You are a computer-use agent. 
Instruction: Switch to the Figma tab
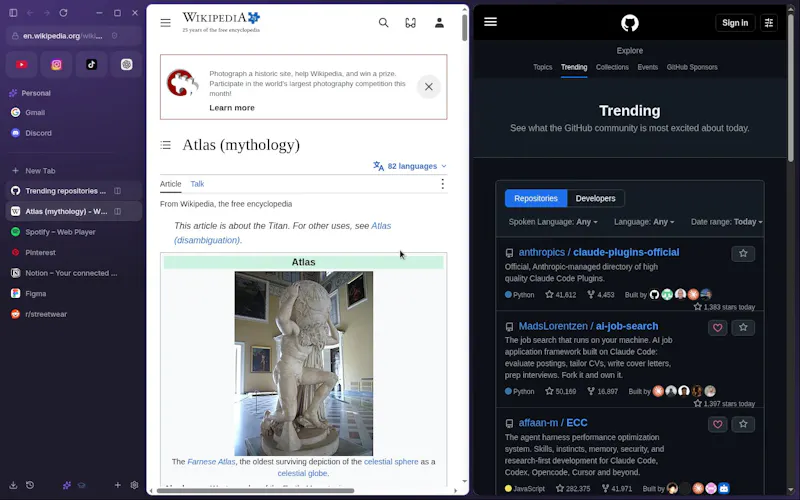point(74,293)
